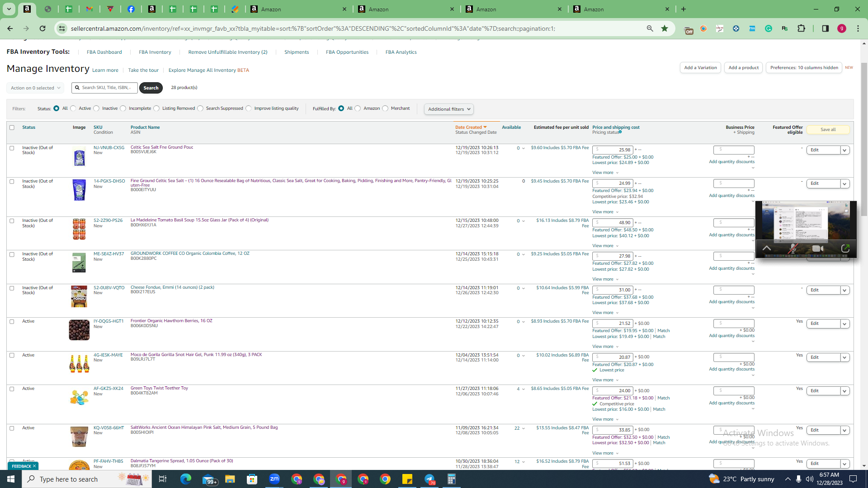
Task: Open Zoom from the Windows taskbar
Action: [274, 479]
